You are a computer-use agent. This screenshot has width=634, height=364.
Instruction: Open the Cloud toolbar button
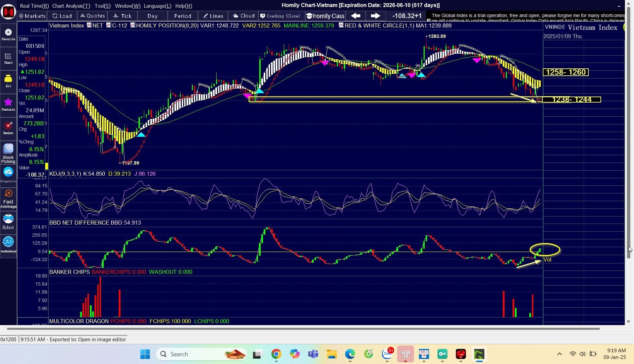[x=244, y=16]
